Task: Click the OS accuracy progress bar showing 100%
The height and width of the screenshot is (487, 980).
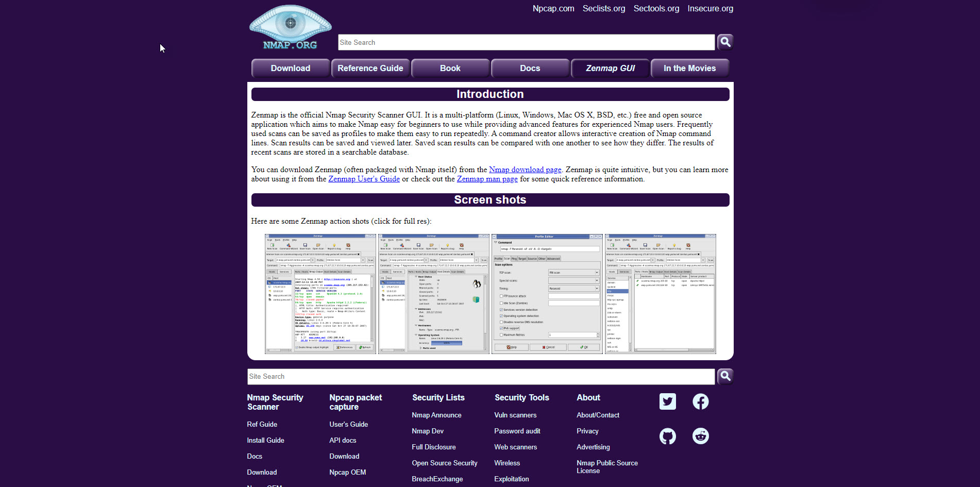Action: pos(447,343)
